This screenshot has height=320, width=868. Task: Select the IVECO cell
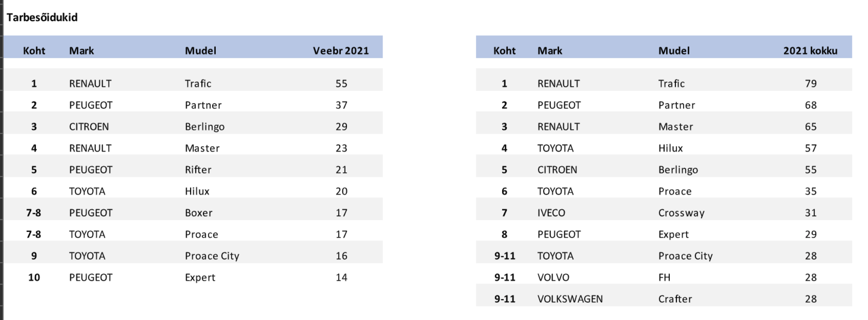(551, 213)
